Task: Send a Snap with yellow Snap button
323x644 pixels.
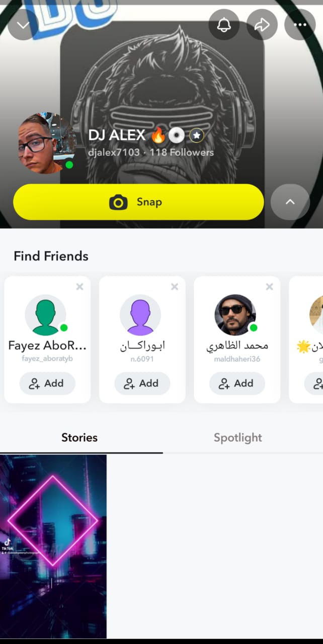Action: (x=138, y=202)
